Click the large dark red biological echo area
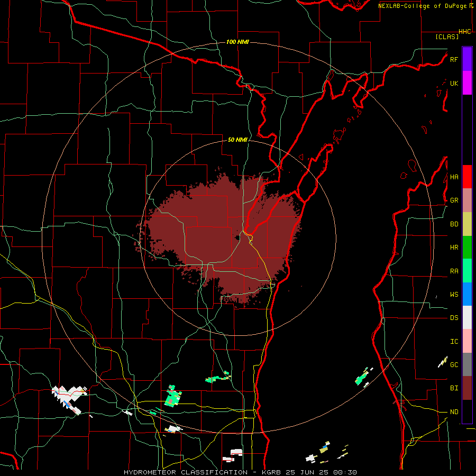Image resolution: width=476 pixels, height=476 pixels. 218,237
